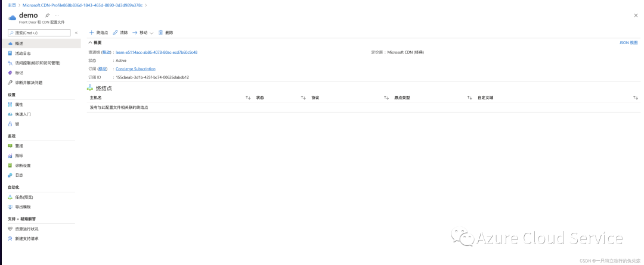Screen dimensions: 644x265
Task: Sort by 原点类型 column arrows
Action: pos(469,98)
